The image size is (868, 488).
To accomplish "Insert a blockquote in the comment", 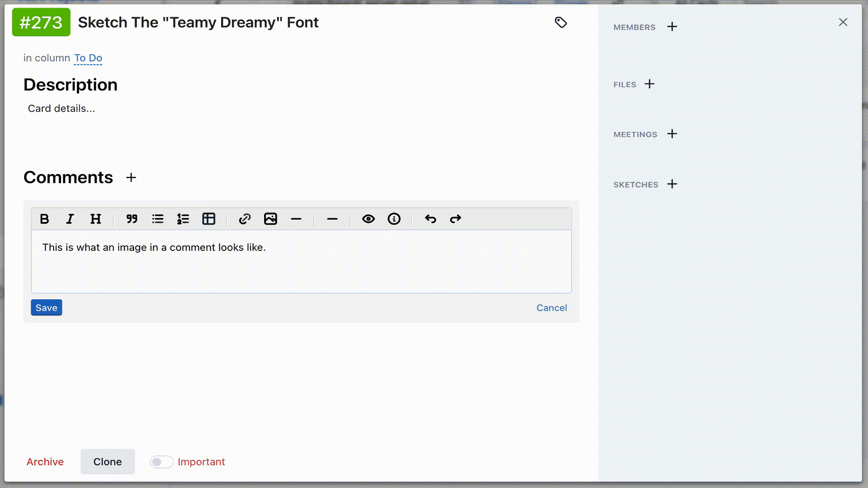I will (x=132, y=219).
